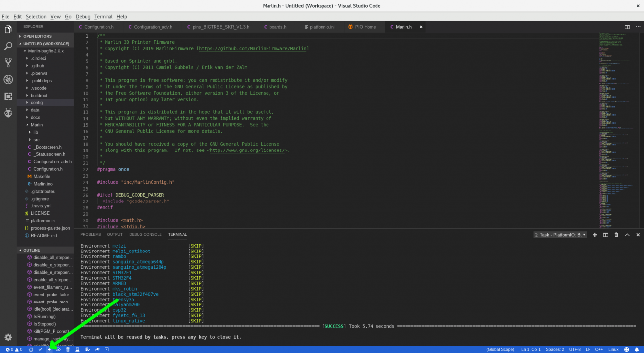Viewport: 644px width, 353px height.
Task: Open the Manage gear menu
Action: [8, 337]
